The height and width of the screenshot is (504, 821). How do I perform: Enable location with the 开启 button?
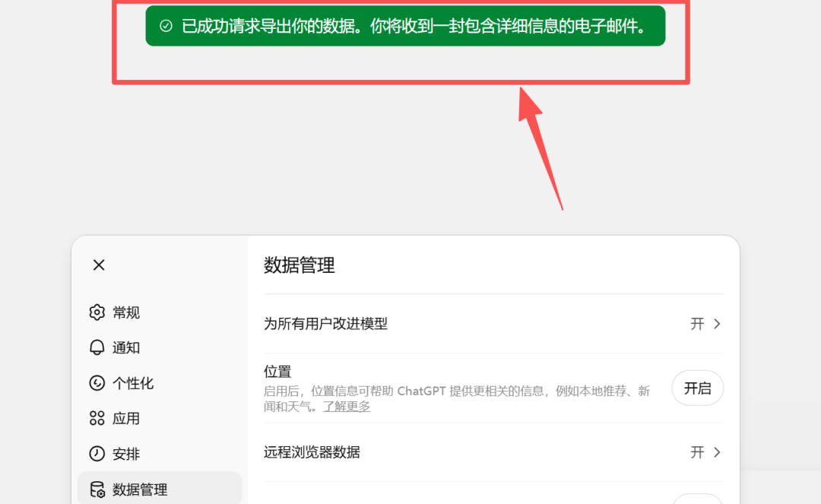[697, 388]
